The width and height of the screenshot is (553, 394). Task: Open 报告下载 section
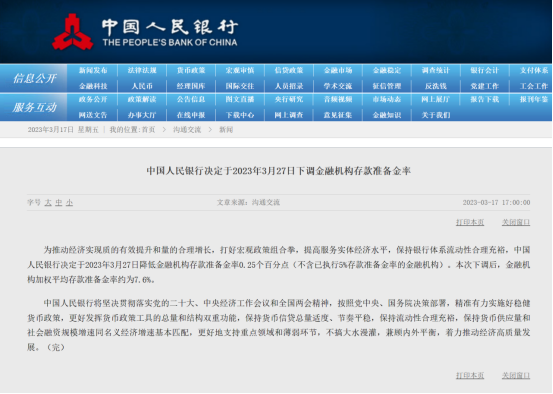(485, 99)
